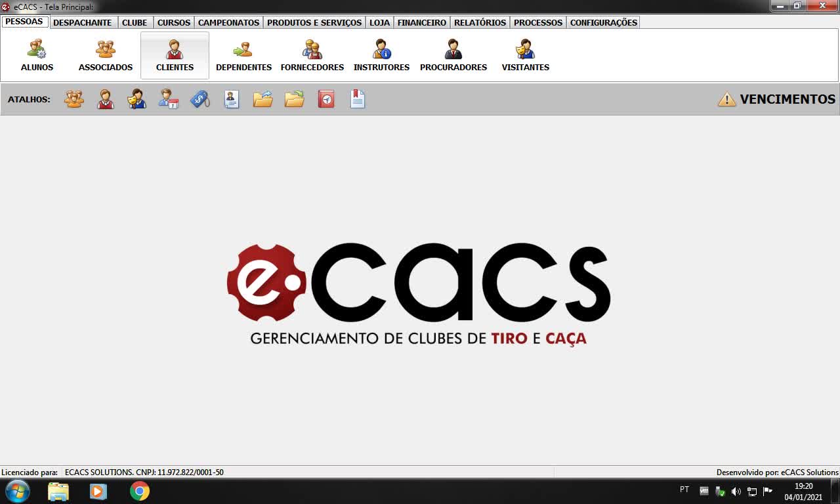
Task: Click the bookmarked document shortcut icon
Action: (x=358, y=99)
